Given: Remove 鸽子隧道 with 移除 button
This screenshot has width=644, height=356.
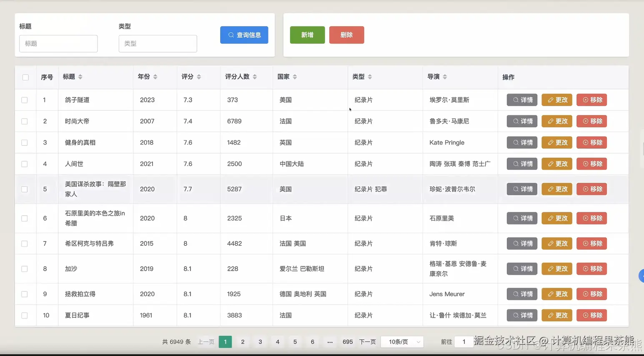Looking at the screenshot, I should pos(591,100).
